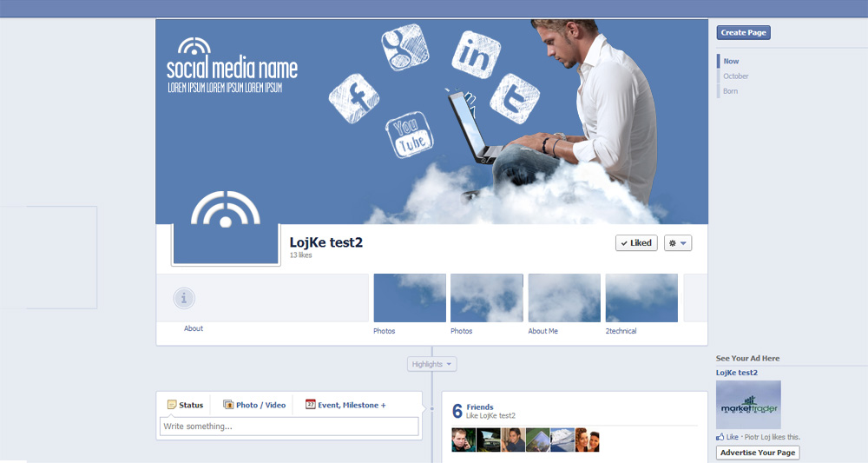Open the Friends link
This screenshot has width=868, height=463.
point(480,407)
